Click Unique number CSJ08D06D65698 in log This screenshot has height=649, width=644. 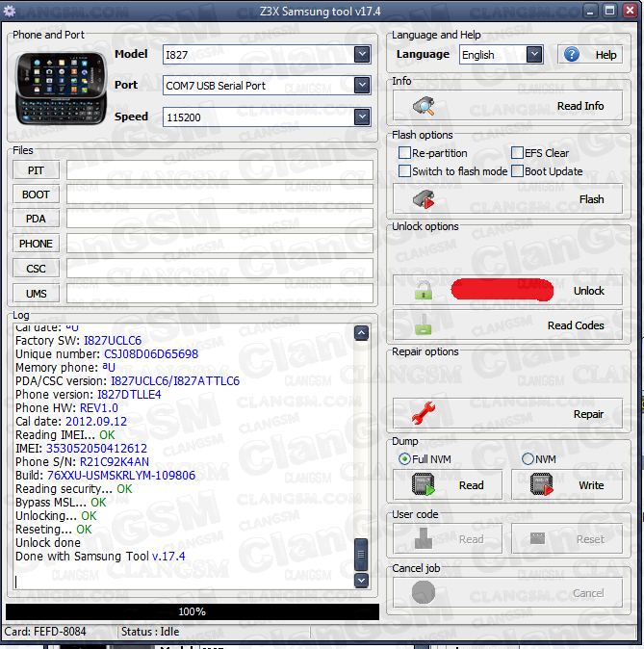pos(151,354)
